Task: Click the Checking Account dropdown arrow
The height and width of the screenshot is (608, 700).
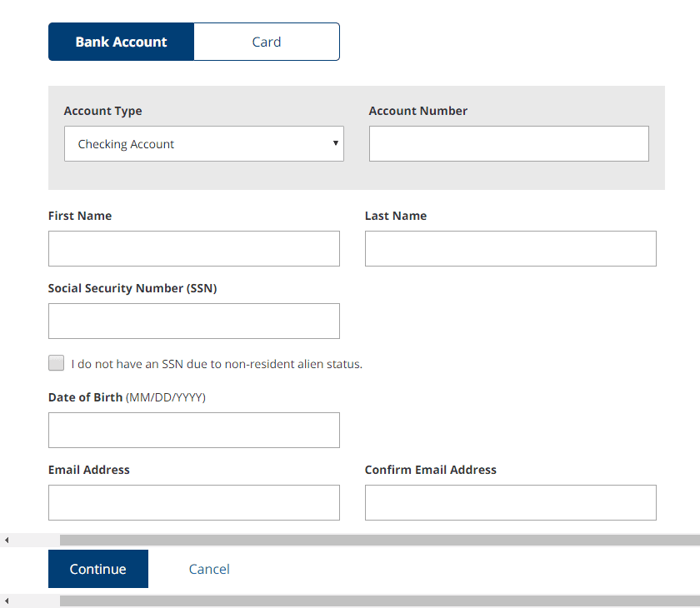Action: coord(335,143)
